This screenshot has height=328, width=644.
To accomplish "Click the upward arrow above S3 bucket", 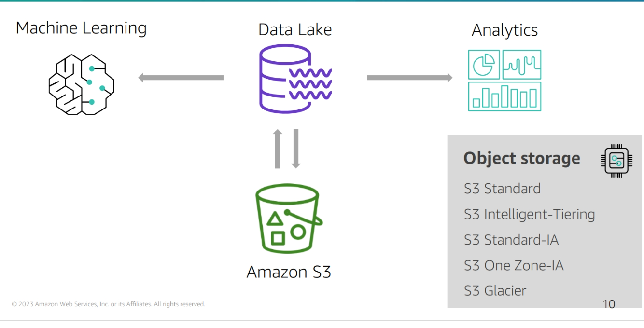I will 278,149.
